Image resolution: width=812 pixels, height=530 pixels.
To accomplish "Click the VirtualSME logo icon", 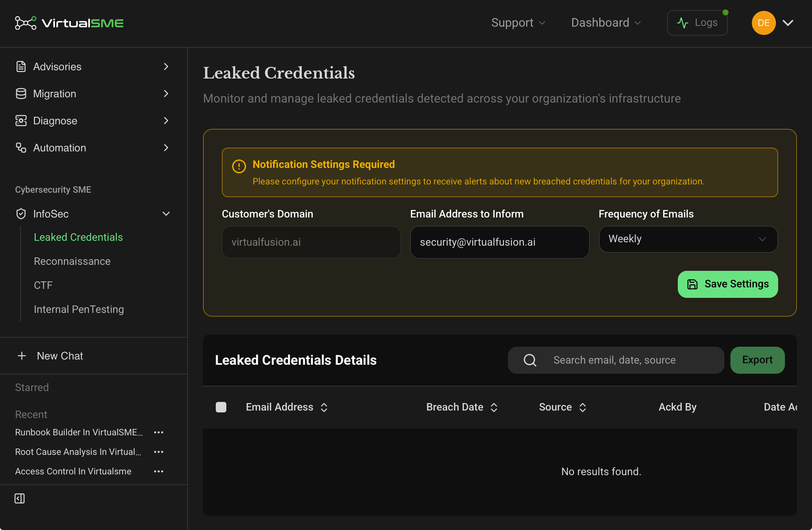I will (x=26, y=23).
